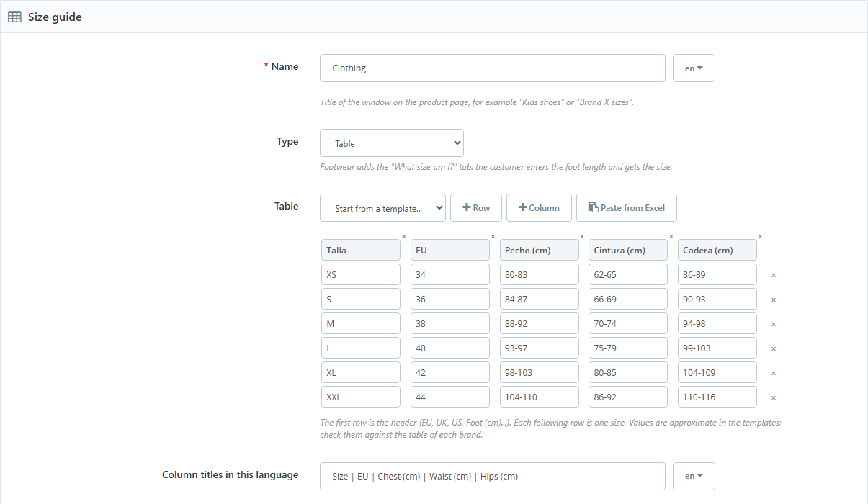868x504 pixels.
Task: Delete the XS size row
Action: point(774,275)
